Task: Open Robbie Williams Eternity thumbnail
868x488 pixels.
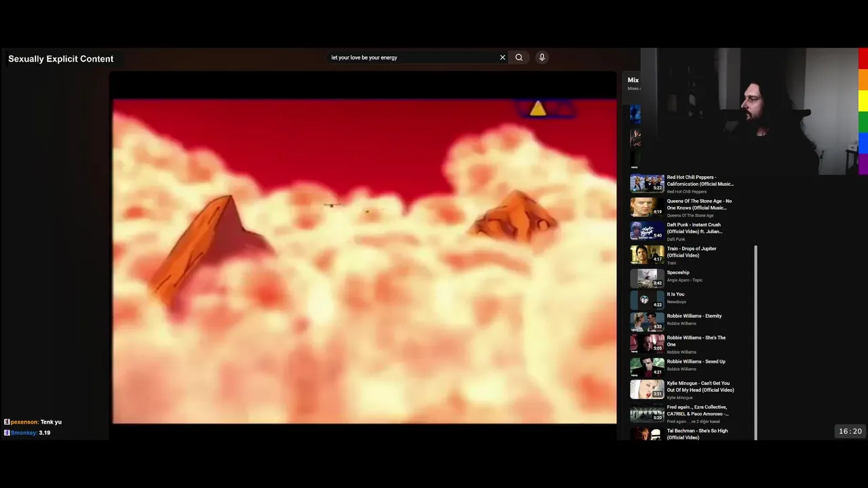Action: click(x=647, y=321)
